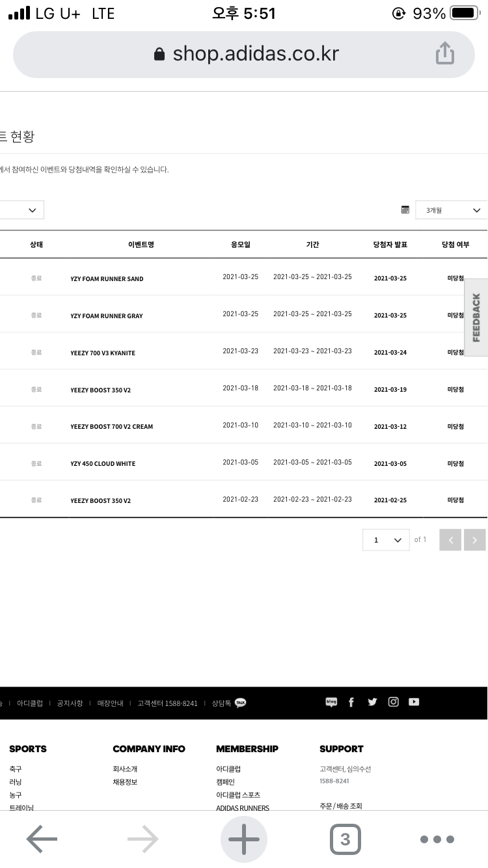Viewport: 488px width, 868px height.
Task: Open 공지사항 link in footer bar
Action: click(x=70, y=703)
